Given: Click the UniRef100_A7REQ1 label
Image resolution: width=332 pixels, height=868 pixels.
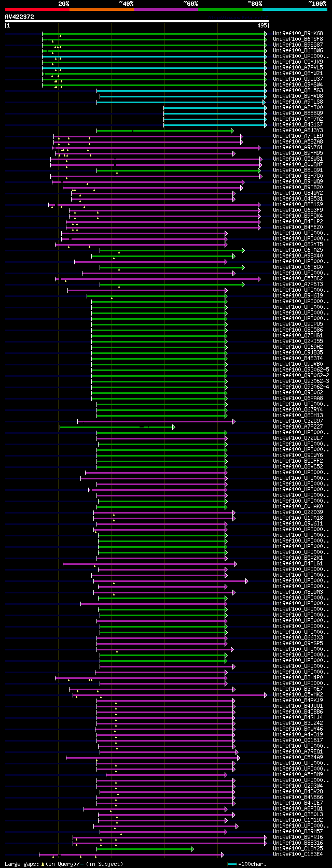Looking at the screenshot, I should point(298,752).
